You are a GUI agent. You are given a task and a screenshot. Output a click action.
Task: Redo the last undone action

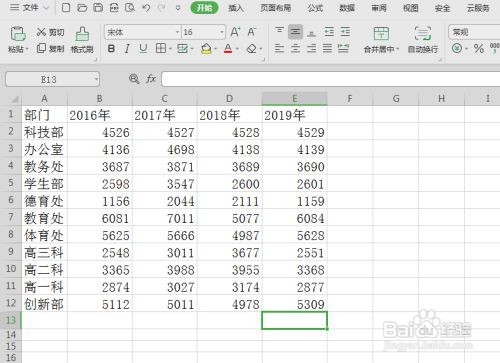pyautogui.click(x=162, y=8)
